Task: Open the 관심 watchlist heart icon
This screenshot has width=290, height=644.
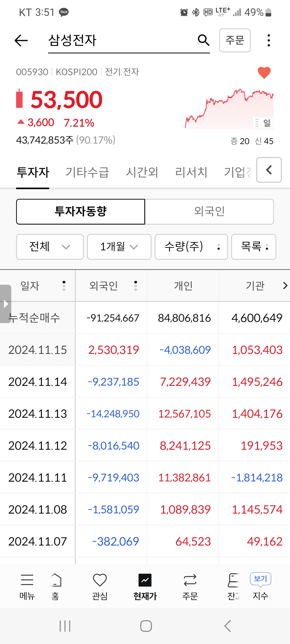Action: pos(100,580)
